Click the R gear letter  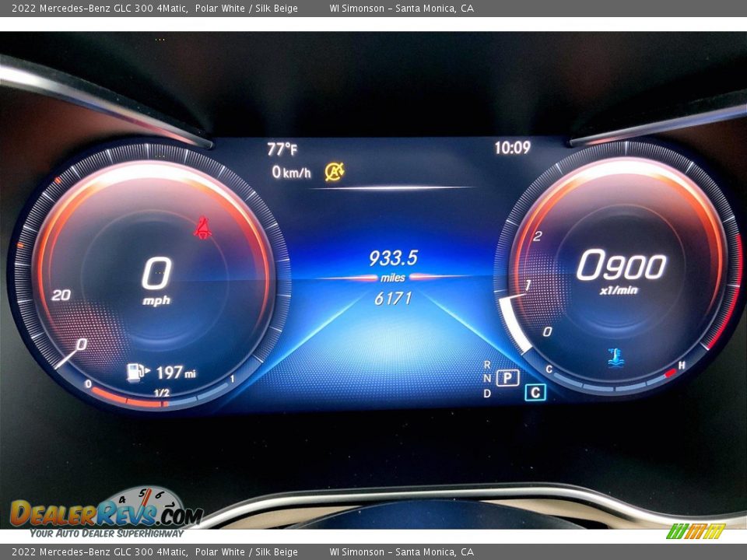487,364
